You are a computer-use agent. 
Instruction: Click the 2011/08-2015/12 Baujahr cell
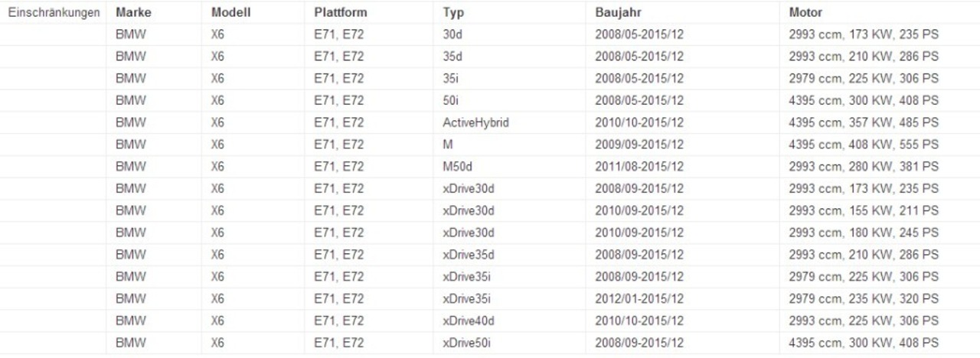639,167
